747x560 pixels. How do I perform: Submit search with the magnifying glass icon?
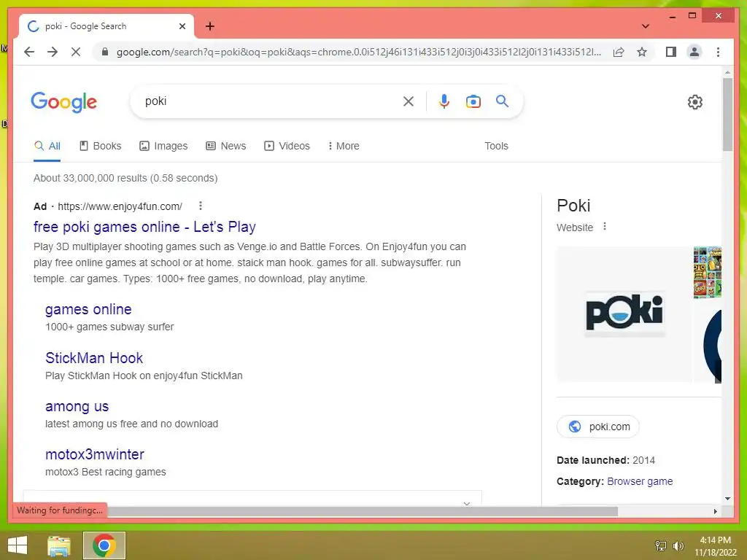pyautogui.click(x=502, y=101)
